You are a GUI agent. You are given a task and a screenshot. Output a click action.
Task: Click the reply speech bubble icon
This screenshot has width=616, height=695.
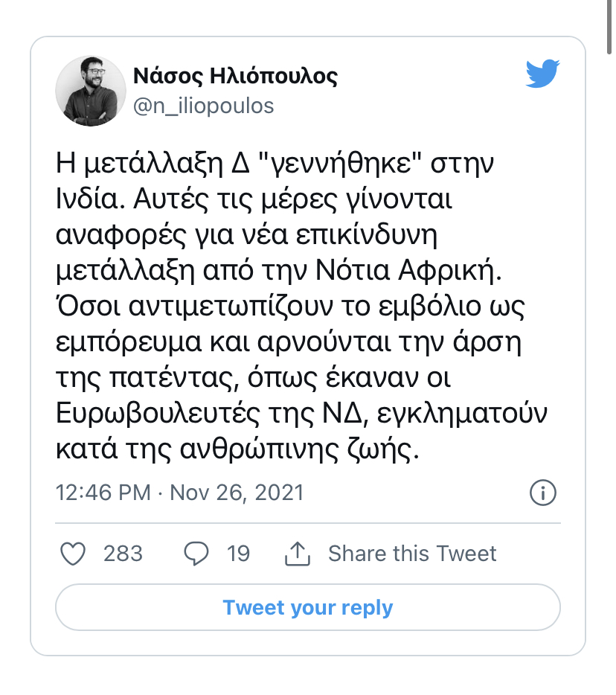pos(196,554)
